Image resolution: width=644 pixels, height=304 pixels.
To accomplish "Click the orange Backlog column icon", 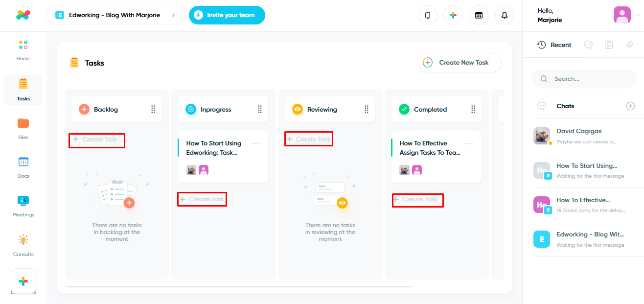I will 84,109.
